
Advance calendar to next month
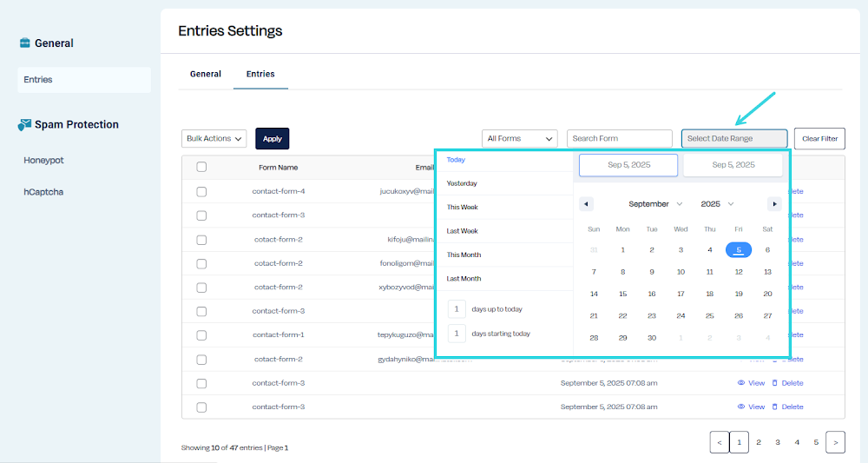click(774, 204)
